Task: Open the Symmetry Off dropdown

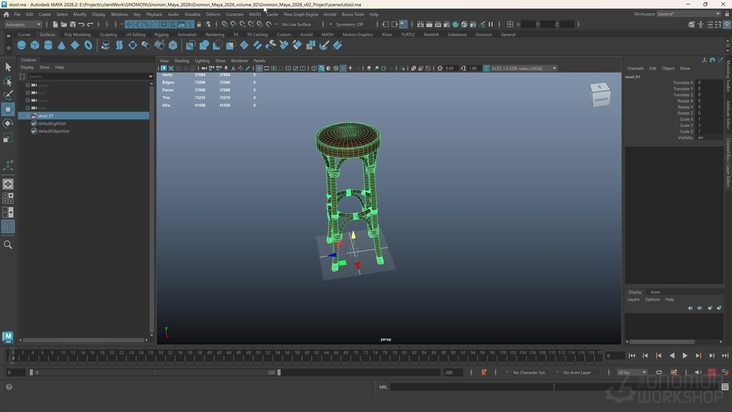Action: pos(350,24)
